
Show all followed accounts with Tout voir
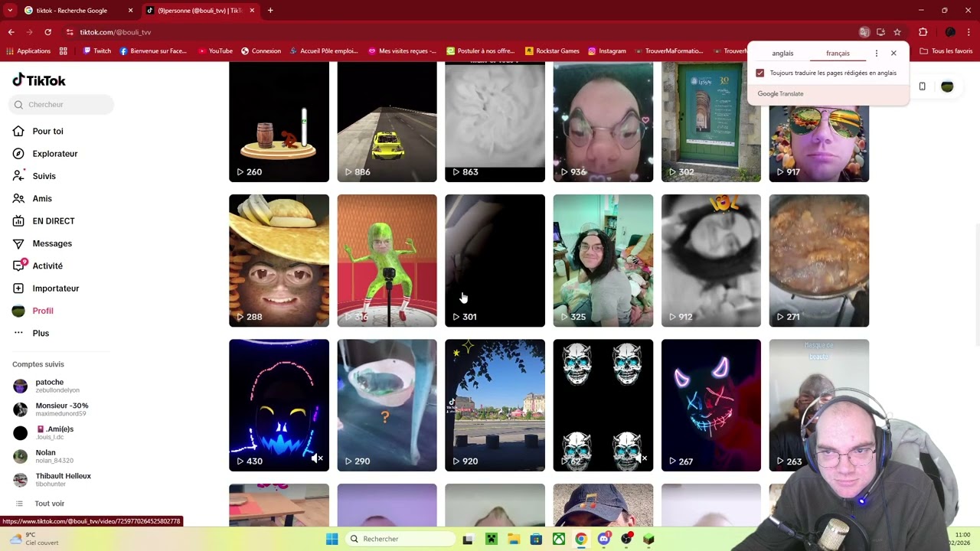click(49, 504)
